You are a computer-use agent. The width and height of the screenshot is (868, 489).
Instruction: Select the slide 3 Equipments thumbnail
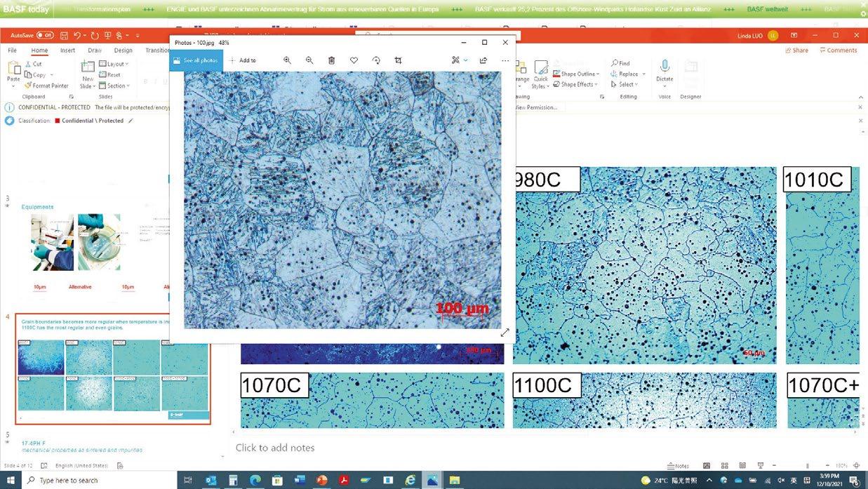click(95, 246)
